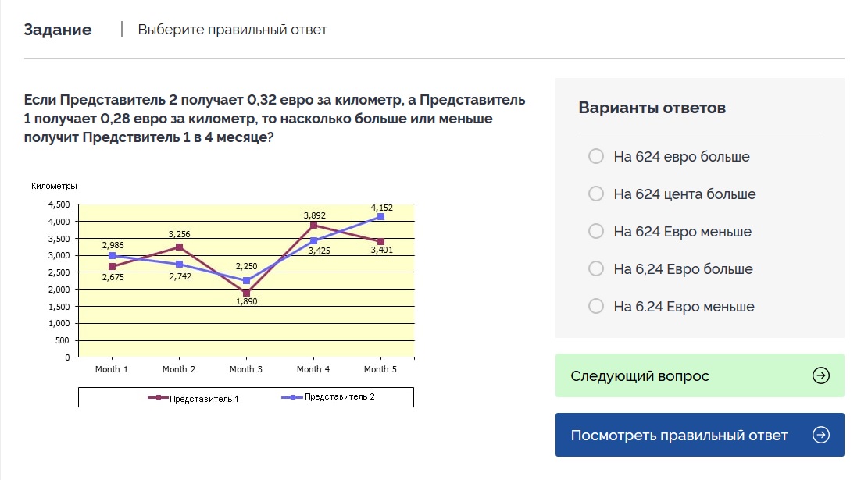Select 'На 6,24 Евро больше' option
The height and width of the screenshot is (480, 868).
[596, 269]
